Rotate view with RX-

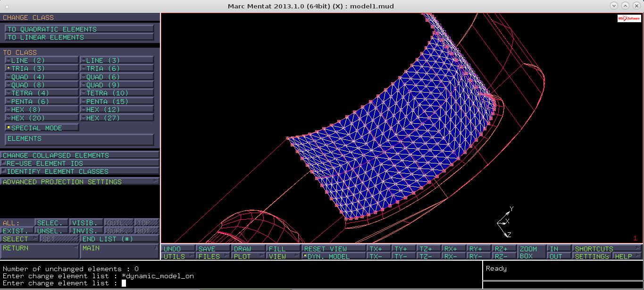[x=454, y=256]
